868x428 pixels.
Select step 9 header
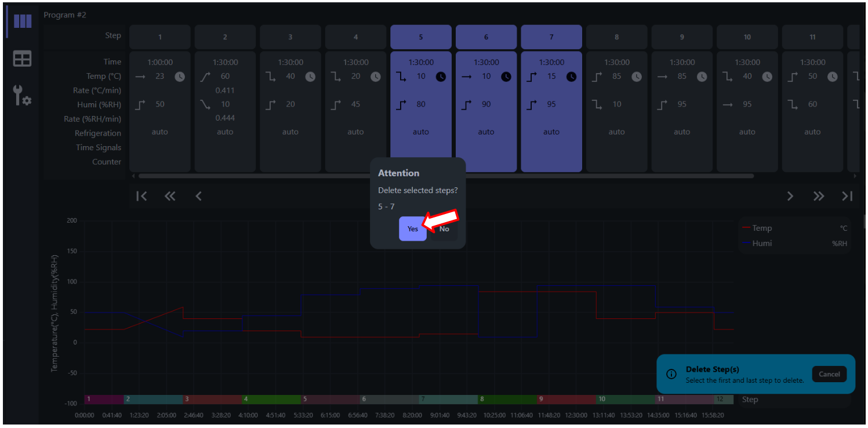click(x=682, y=37)
